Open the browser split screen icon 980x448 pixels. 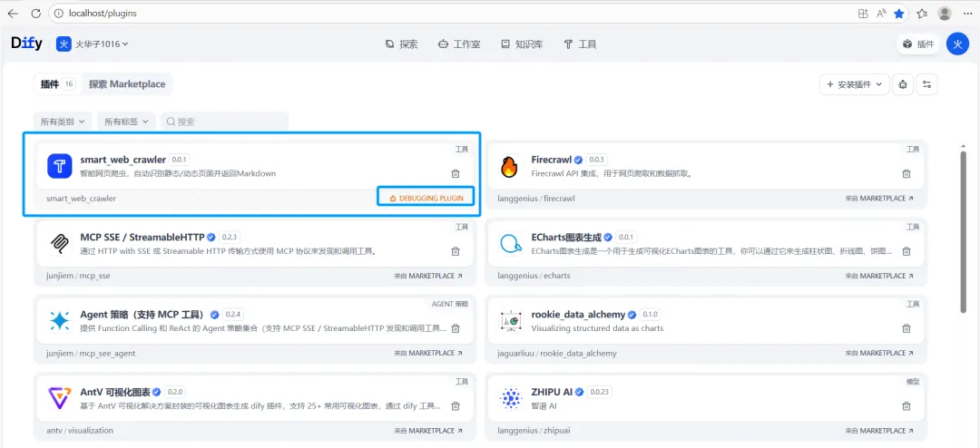[x=863, y=13]
